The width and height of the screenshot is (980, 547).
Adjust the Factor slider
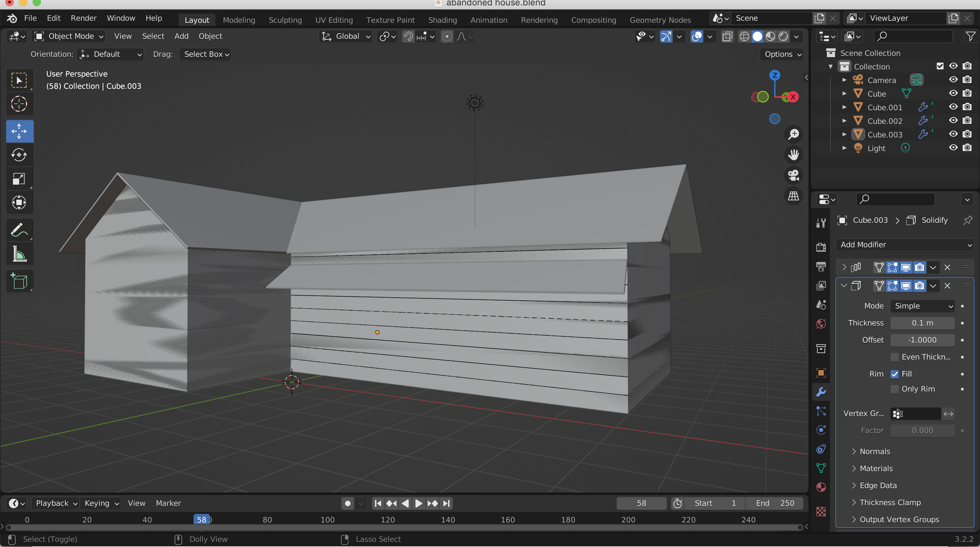point(922,430)
